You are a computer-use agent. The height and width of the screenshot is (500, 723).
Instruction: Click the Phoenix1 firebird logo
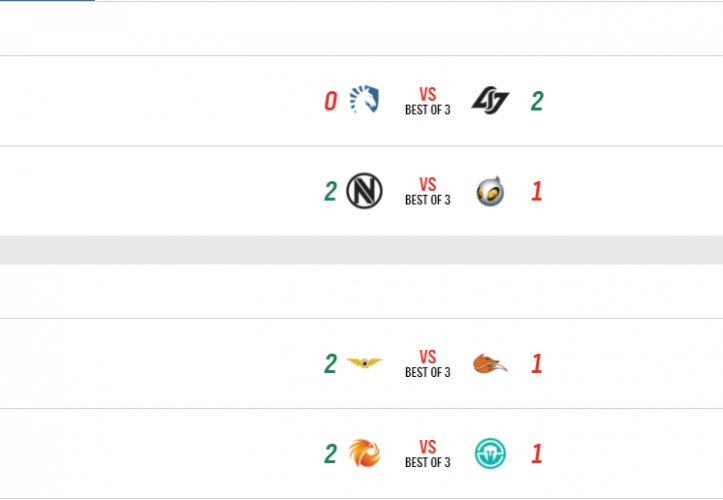pyautogui.click(x=364, y=454)
